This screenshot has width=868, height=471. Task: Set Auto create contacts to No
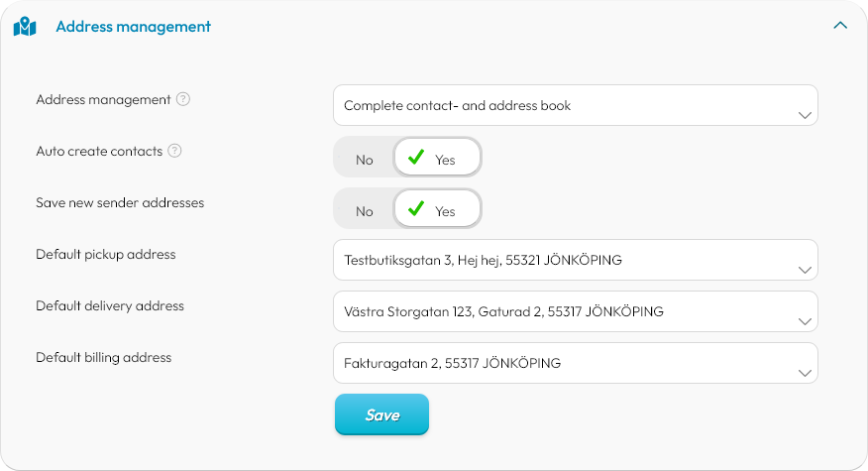[x=365, y=159]
